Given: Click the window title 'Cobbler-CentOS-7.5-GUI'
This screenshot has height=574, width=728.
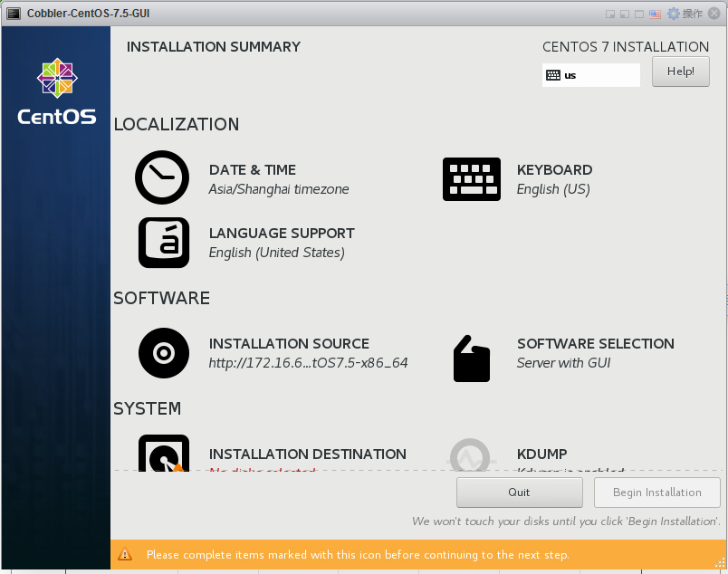Looking at the screenshot, I should coord(88,14).
